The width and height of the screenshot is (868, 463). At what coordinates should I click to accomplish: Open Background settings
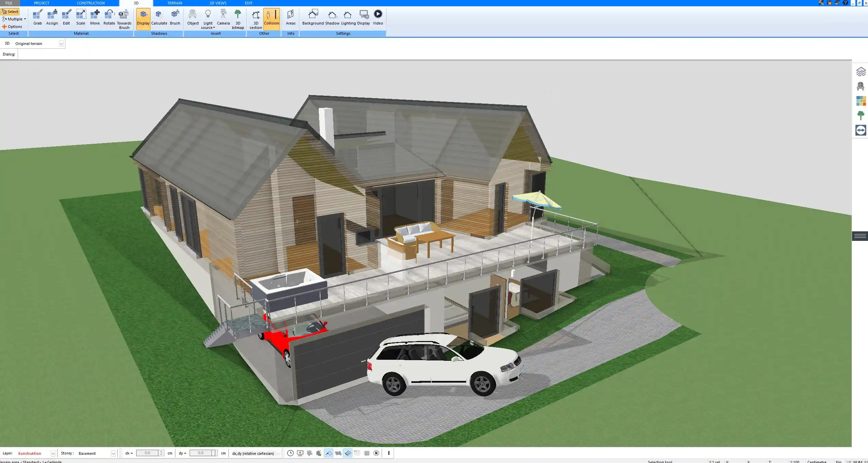(x=313, y=17)
